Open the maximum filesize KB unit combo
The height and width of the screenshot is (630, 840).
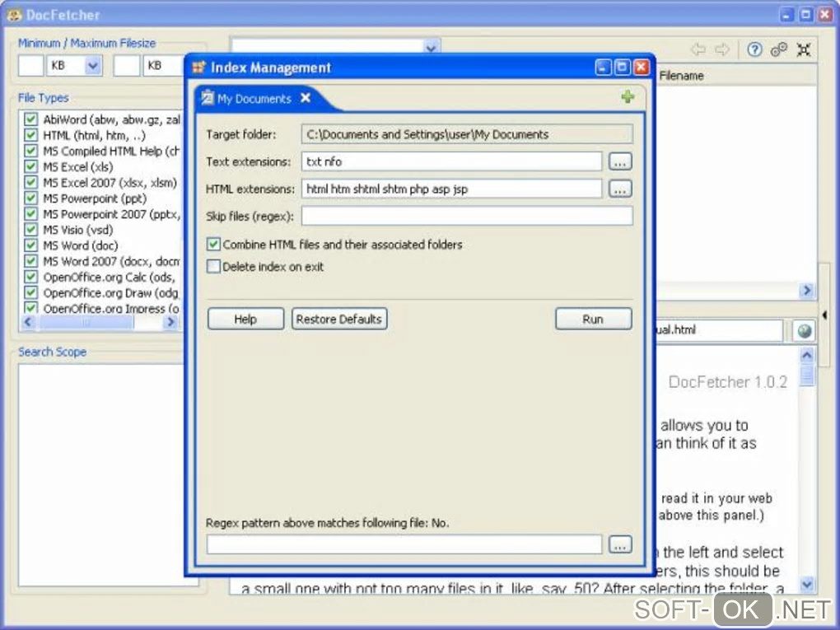[x=163, y=65]
